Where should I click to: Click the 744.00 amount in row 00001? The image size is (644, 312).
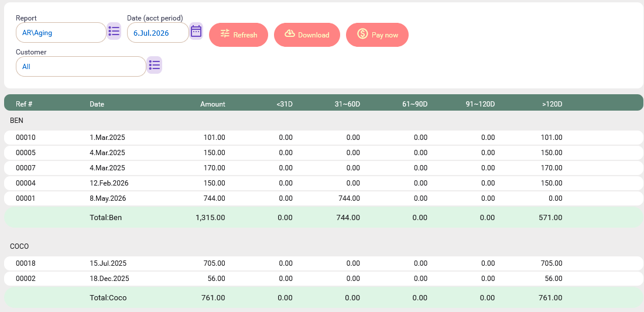pyautogui.click(x=214, y=198)
